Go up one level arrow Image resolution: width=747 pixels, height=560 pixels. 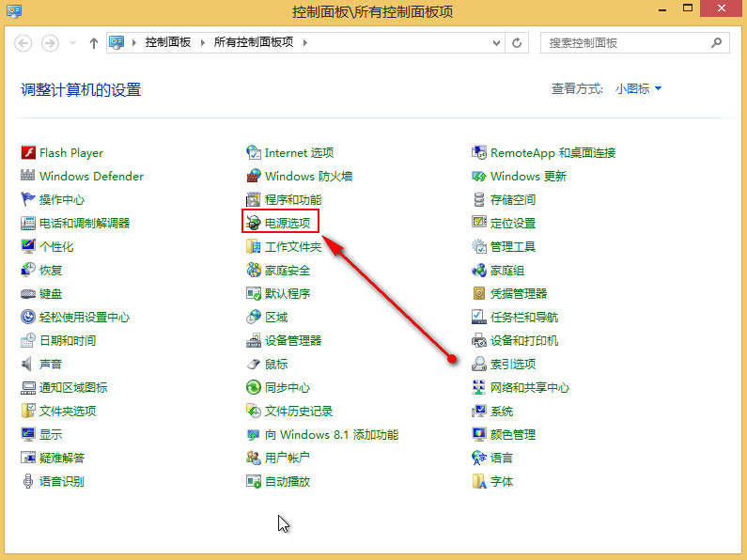94,43
